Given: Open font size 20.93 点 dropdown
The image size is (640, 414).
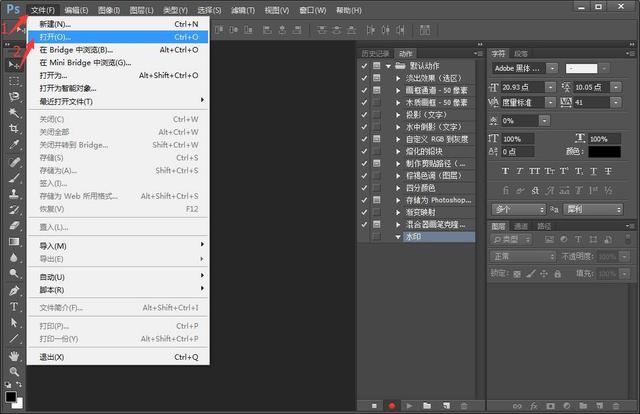Looking at the screenshot, I should (551, 87).
